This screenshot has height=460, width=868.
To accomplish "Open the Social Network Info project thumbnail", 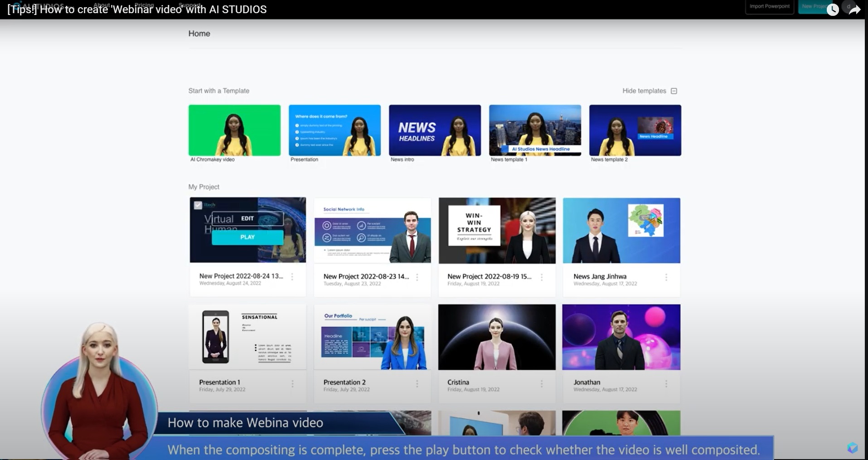I will pyautogui.click(x=373, y=230).
